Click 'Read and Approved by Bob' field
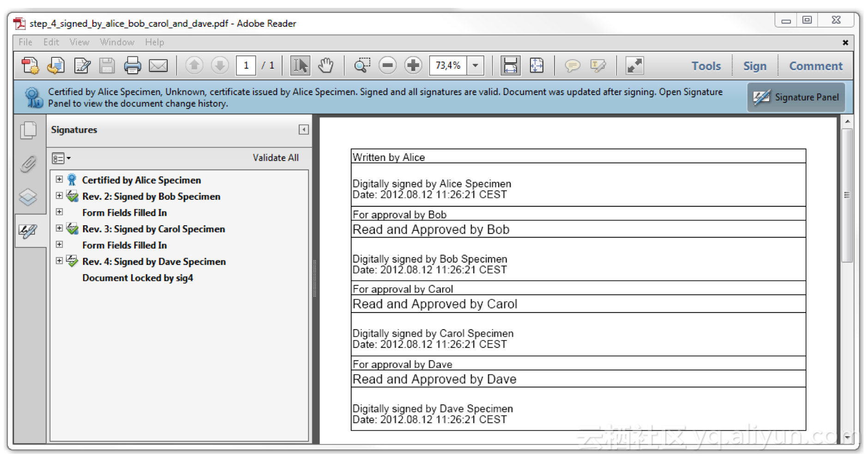The image size is (868, 456). [x=579, y=229]
